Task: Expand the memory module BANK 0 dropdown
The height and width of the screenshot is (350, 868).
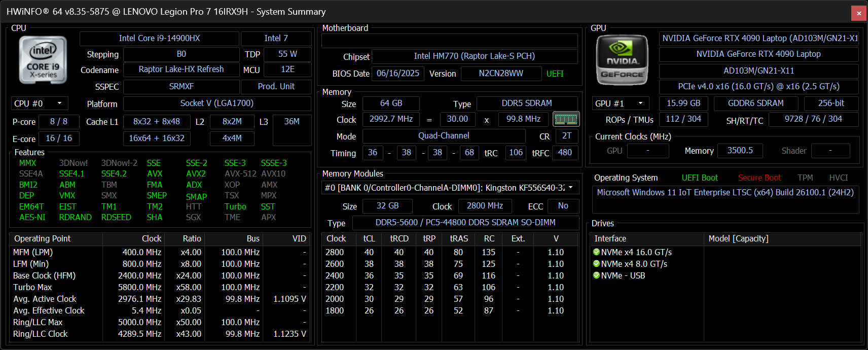Action: [450, 188]
